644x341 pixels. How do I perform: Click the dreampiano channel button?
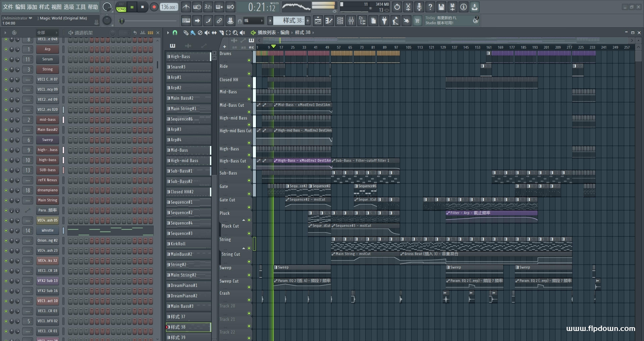47,190
